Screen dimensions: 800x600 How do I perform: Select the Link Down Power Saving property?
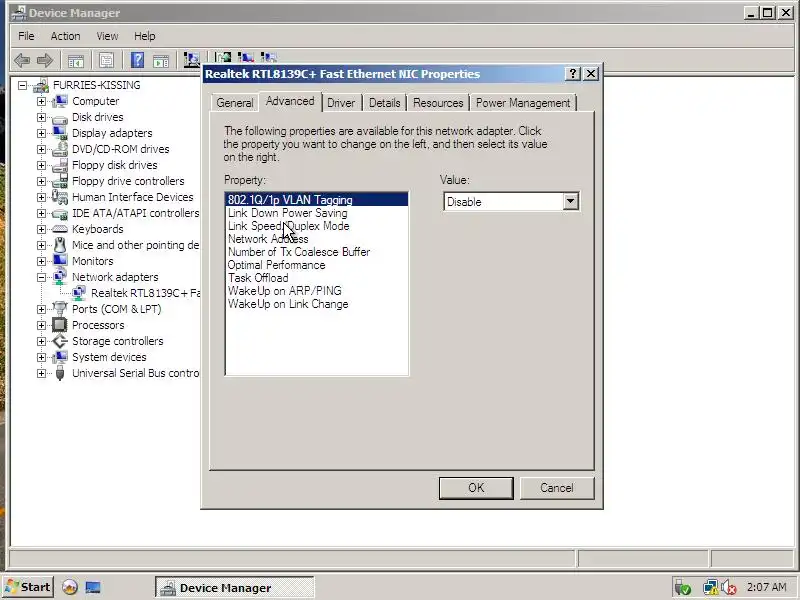pyautogui.click(x=316, y=213)
